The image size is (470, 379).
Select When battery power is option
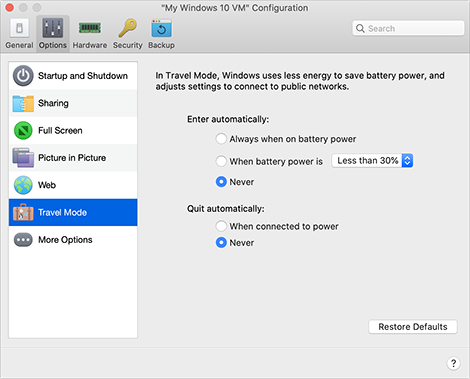pyautogui.click(x=221, y=161)
